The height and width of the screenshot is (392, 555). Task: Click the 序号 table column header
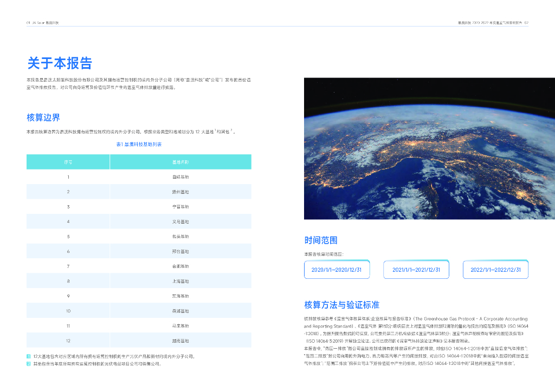pyautogui.click(x=68, y=162)
